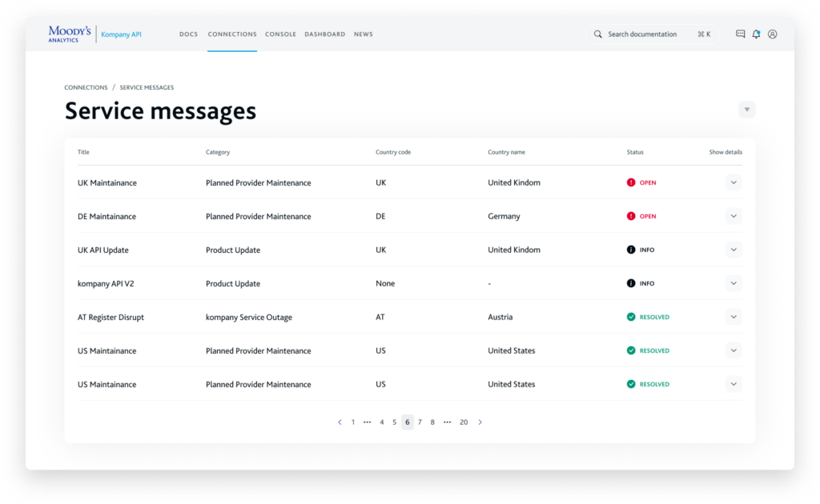The height and width of the screenshot is (504, 820).
Task: Click the magnifier icon in search bar
Action: 597,34
